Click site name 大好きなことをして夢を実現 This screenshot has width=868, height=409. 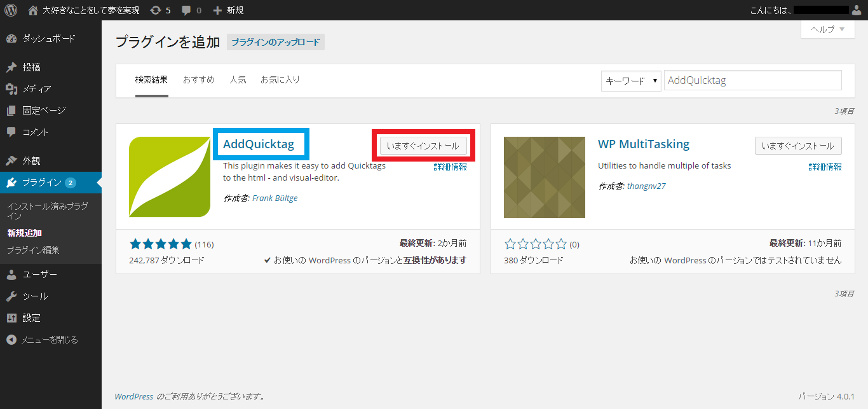click(90, 10)
